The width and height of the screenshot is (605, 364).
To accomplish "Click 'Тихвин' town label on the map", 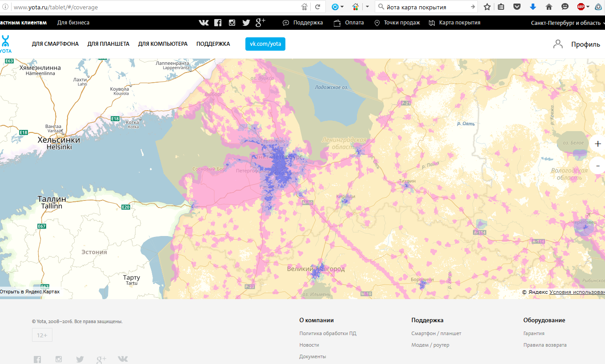I will coord(407,181).
